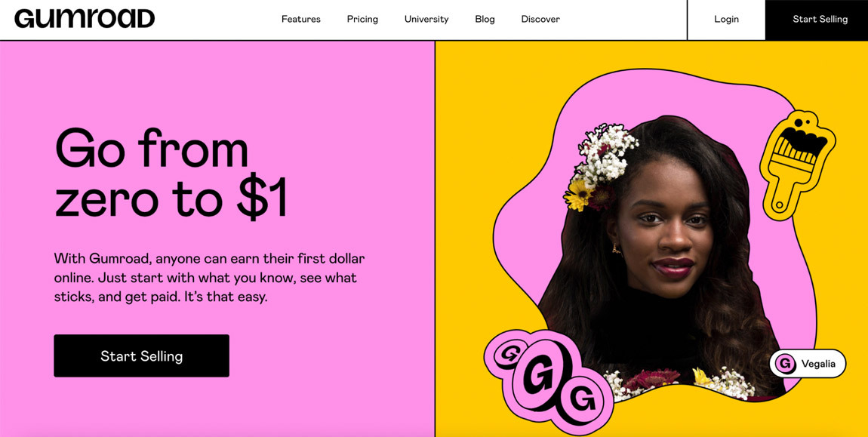Click the Gumroad logo
The width and height of the screenshot is (868, 437).
(x=85, y=19)
